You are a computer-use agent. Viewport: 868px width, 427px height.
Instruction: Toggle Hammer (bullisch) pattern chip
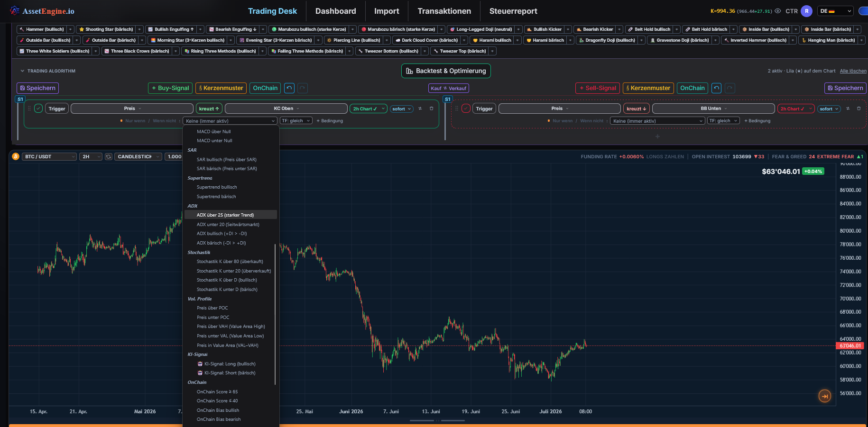[42, 29]
